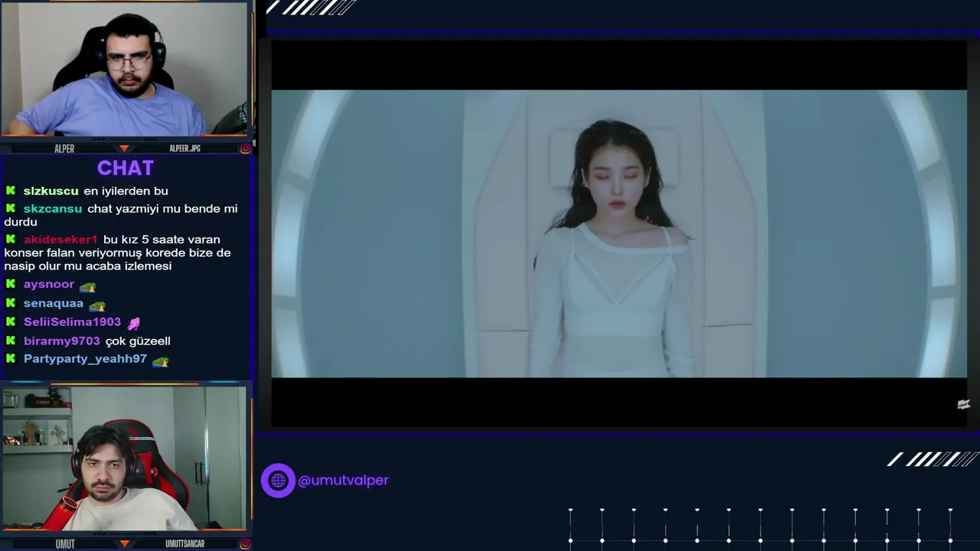Click the Kick badge beside akideseker1

[x=11, y=239]
